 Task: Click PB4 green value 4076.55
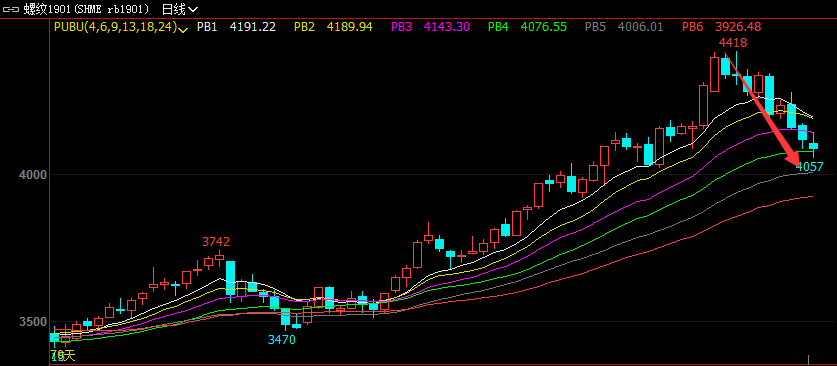[543, 27]
